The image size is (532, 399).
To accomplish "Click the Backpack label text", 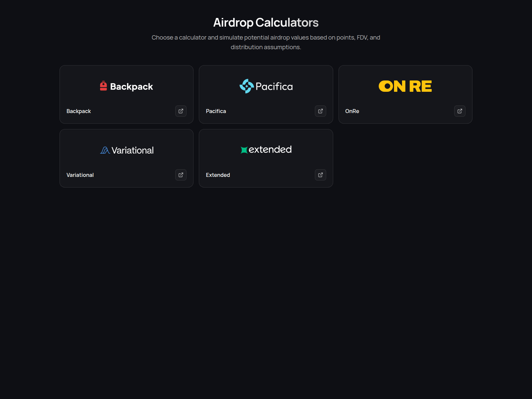I will click(x=78, y=111).
